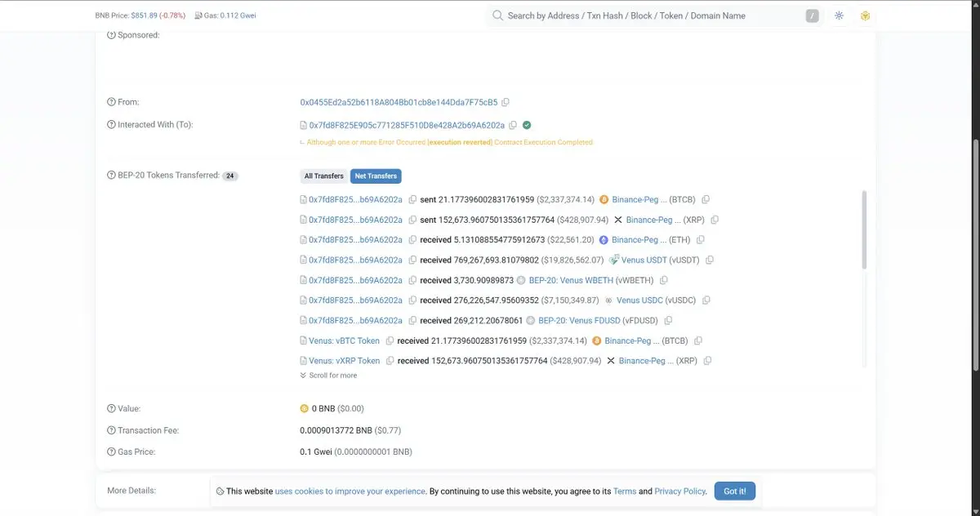Open the BNB chain network logo menu

point(866,16)
